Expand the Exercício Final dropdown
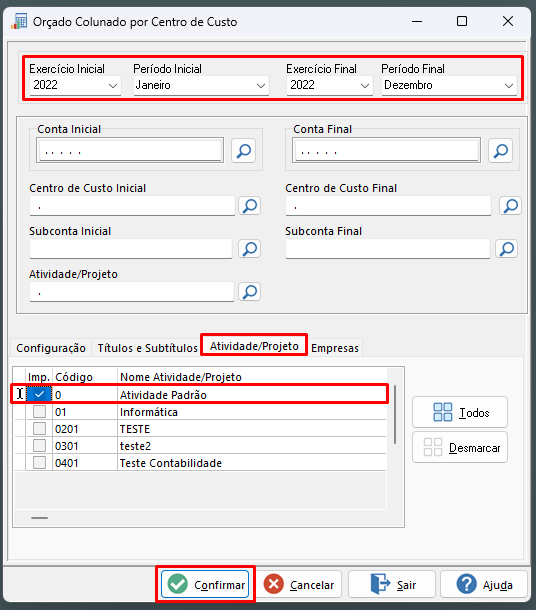This screenshot has height=610, width=536. click(x=364, y=85)
